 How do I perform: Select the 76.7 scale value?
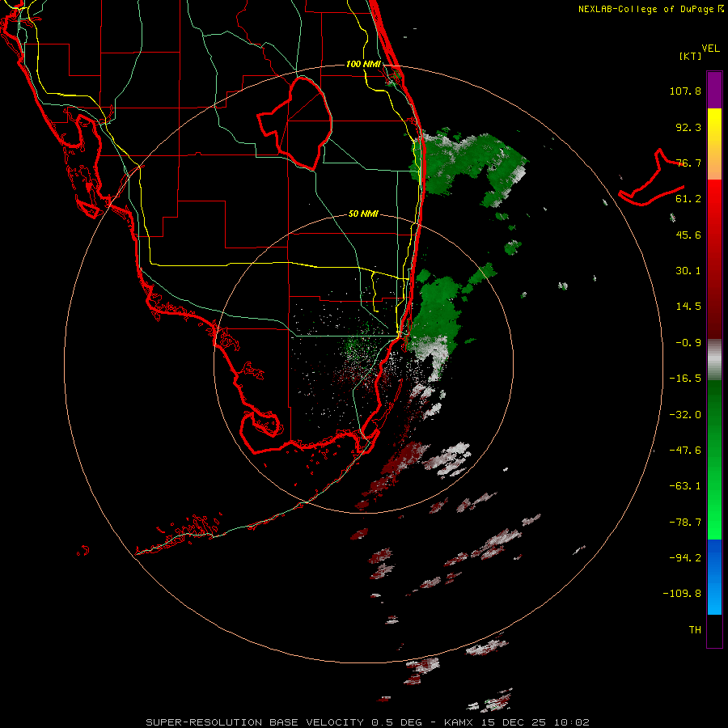[688, 163]
